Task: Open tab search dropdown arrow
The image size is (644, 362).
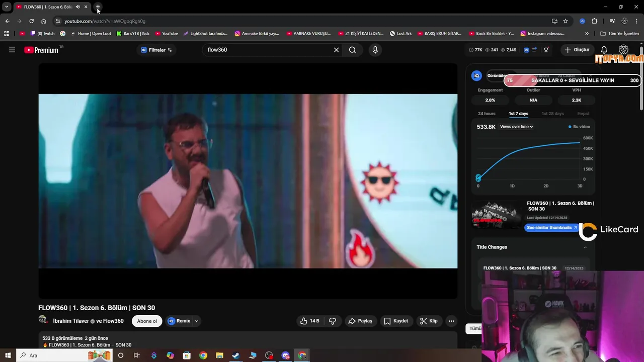Action: [x=7, y=7]
